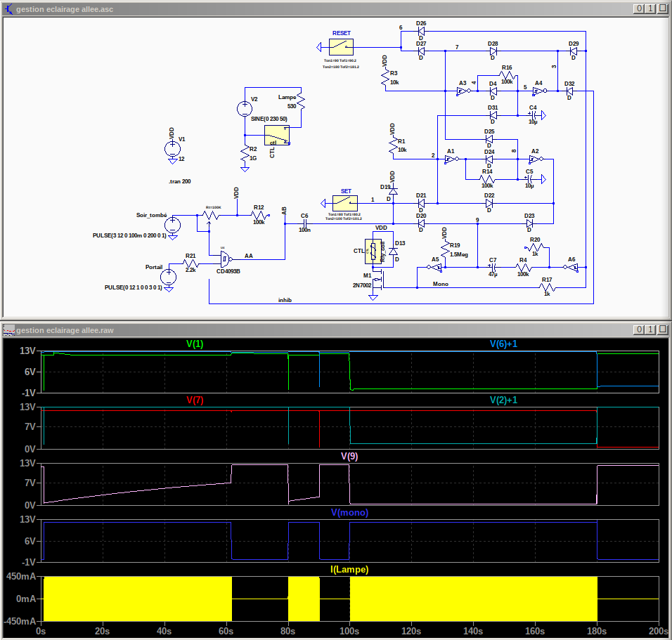Click the I(Lampe) trace label

(349, 568)
